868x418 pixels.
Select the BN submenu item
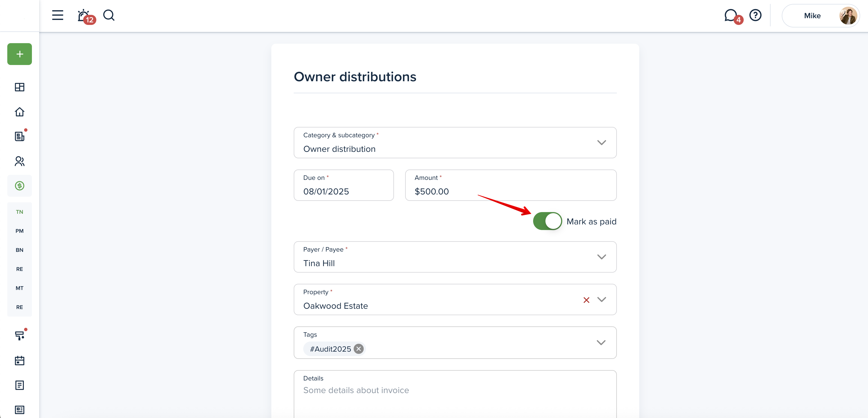tap(20, 250)
